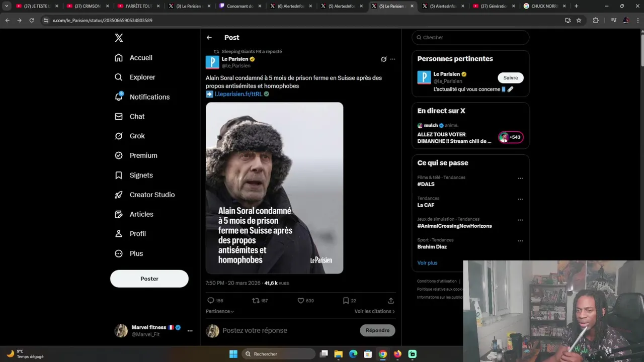
Task: Click the share icon on the post
Action: (391, 301)
